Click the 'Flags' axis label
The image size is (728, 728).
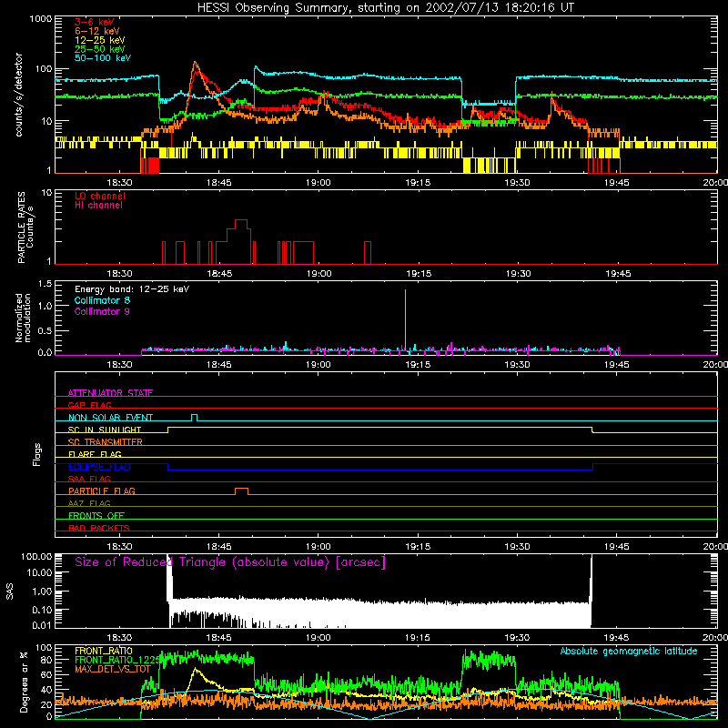(x=37, y=455)
